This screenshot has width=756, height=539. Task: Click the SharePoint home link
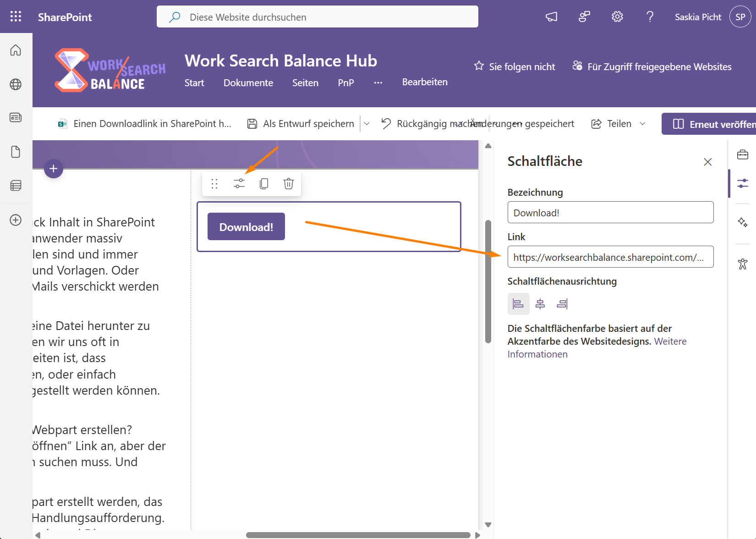coord(65,17)
